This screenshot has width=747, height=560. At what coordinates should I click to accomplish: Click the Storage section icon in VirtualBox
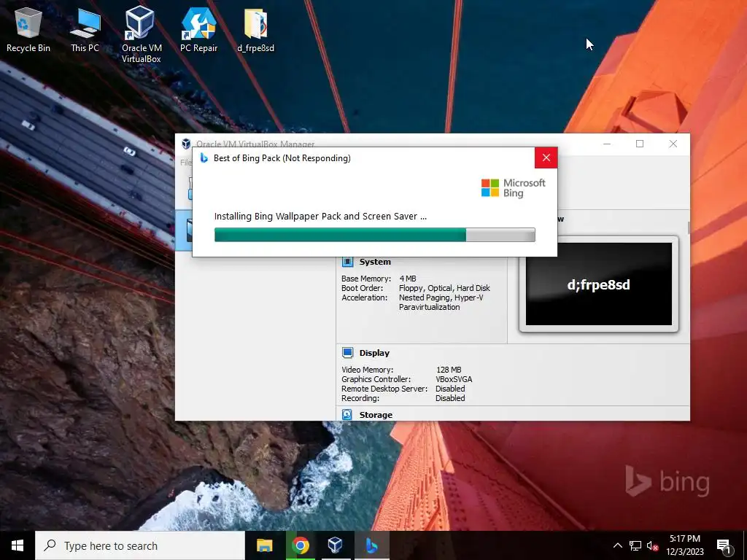[x=347, y=415]
